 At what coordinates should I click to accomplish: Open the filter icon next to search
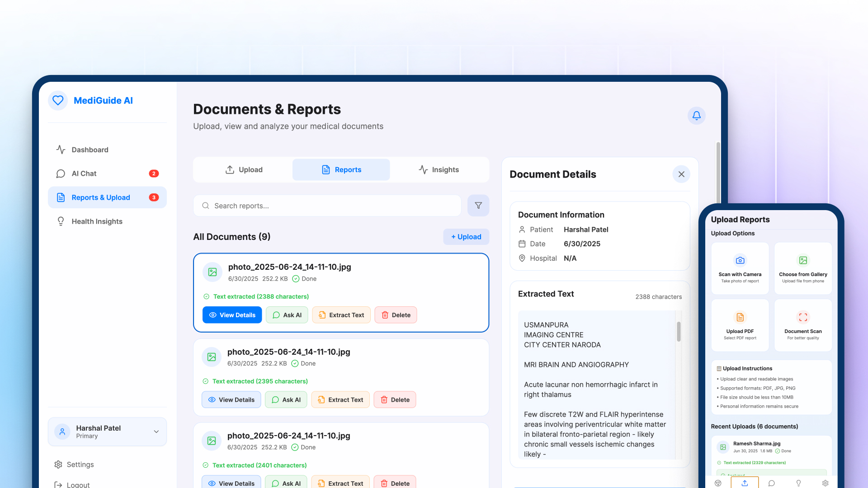coord(478,206)
